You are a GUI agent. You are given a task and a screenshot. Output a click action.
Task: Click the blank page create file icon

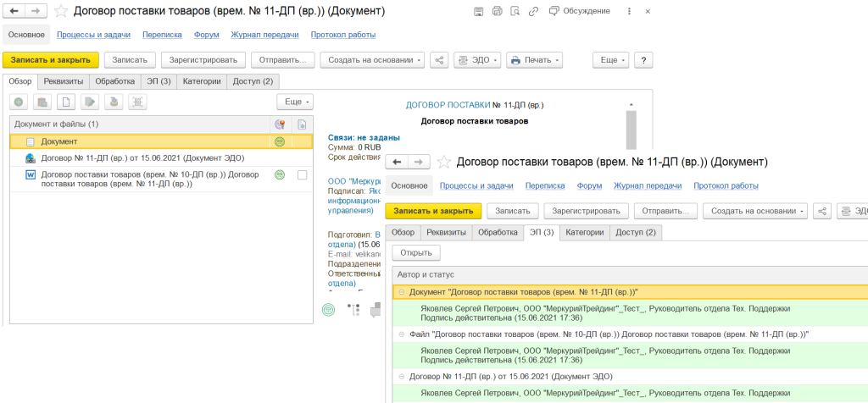pyautogui.click(x=66, y=102)
